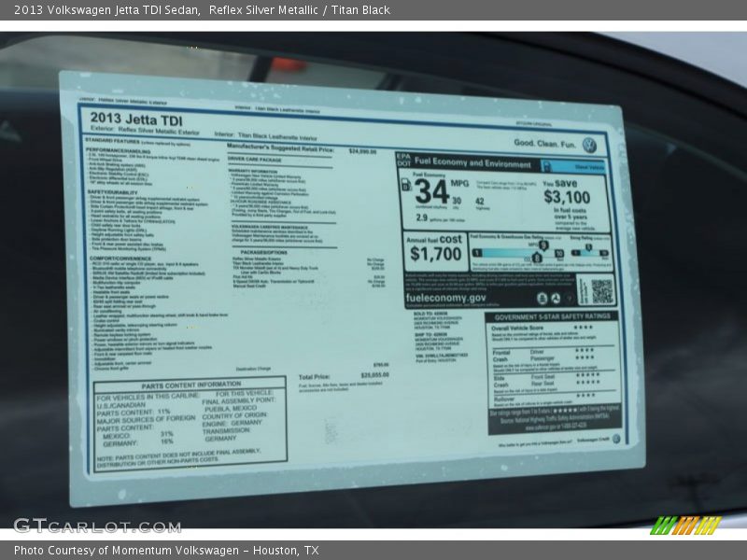Click the Annual fuel cost label

434,240
